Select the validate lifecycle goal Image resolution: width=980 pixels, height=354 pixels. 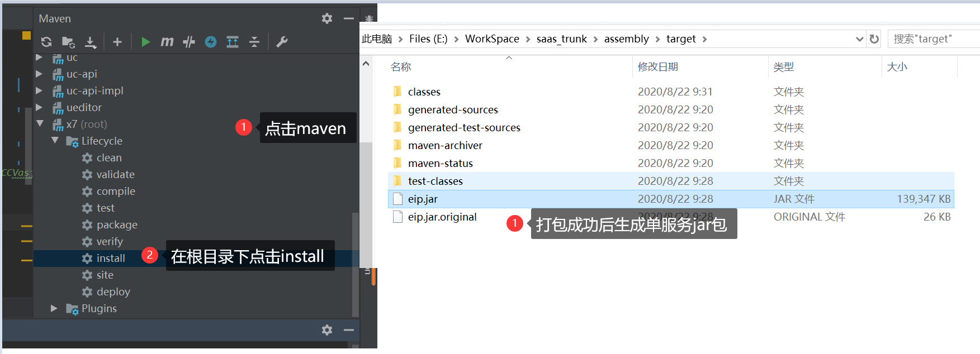[x=116, y=174]
